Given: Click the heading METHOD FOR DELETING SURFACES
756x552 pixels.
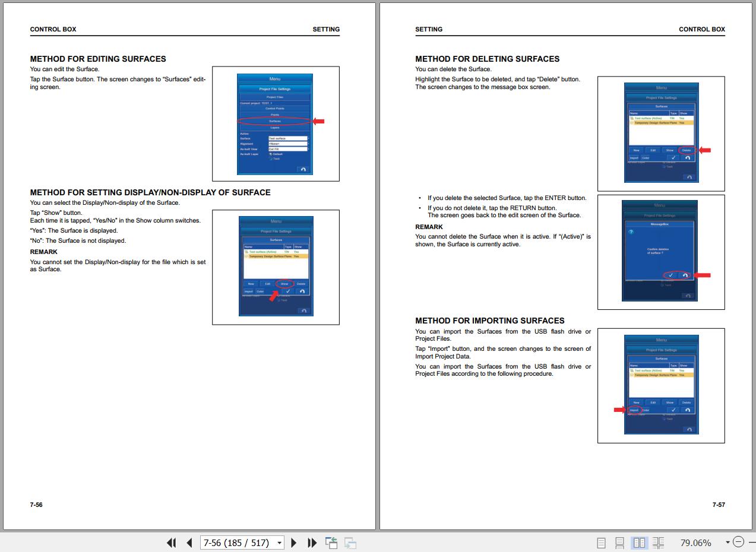Looking at the screenshot, I should [487, 59].
